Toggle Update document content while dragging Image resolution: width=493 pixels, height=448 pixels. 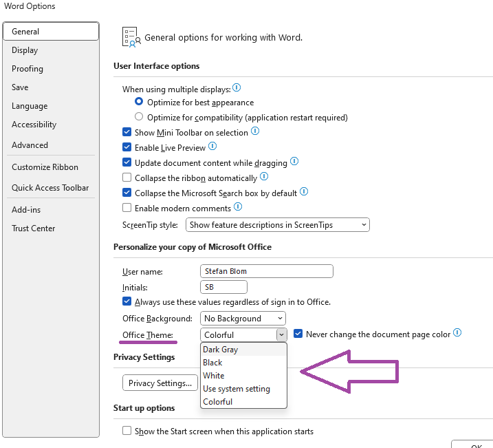click(x=127, y=162)
